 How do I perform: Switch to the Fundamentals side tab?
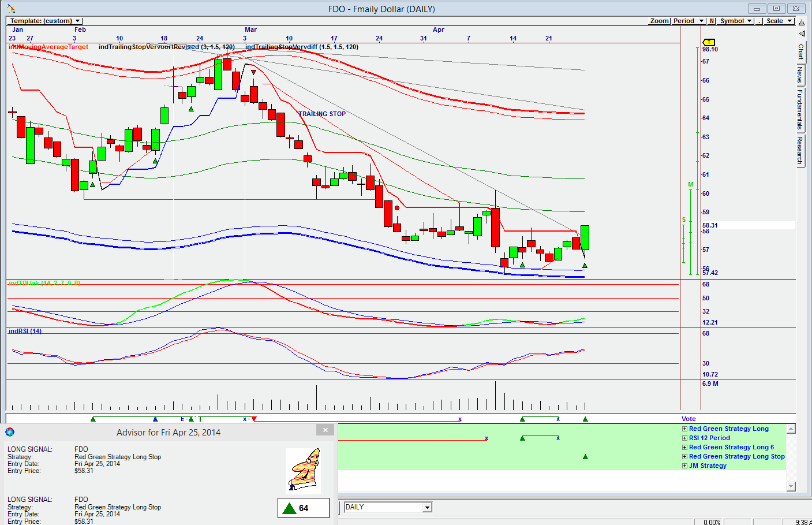pyautogui.click(x=800, y=109)
